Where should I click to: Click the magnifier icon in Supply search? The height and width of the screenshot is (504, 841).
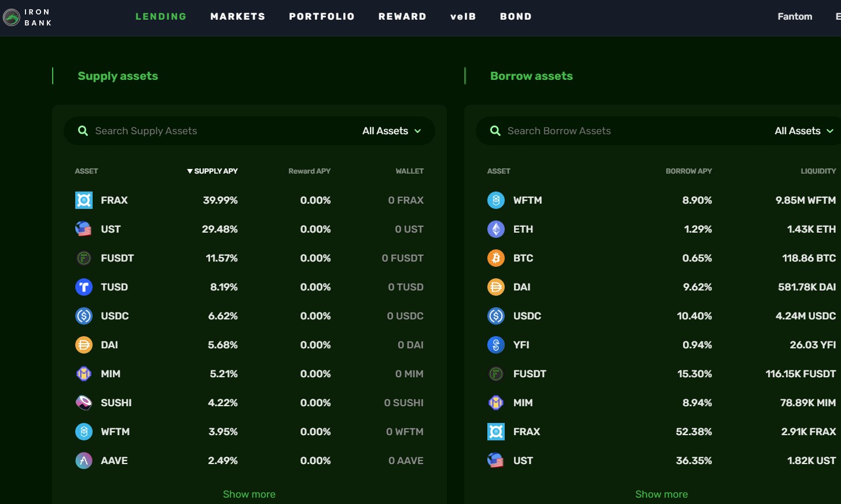(83, 131)
